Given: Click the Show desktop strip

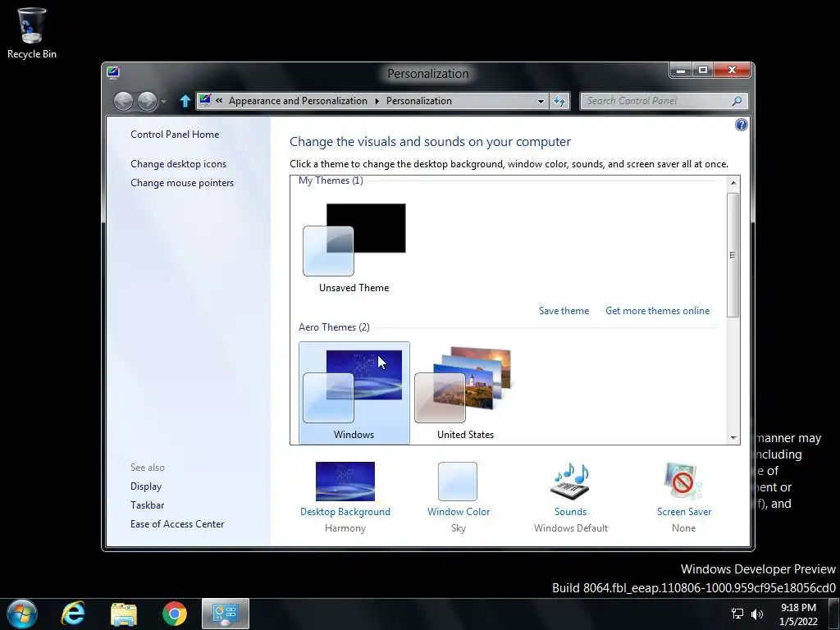Looking at the screenshot, I should coord(833,614).
